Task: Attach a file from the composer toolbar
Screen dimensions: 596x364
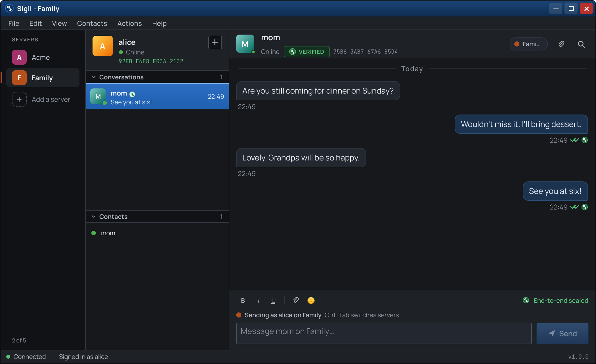Action: tap(296, 300)
